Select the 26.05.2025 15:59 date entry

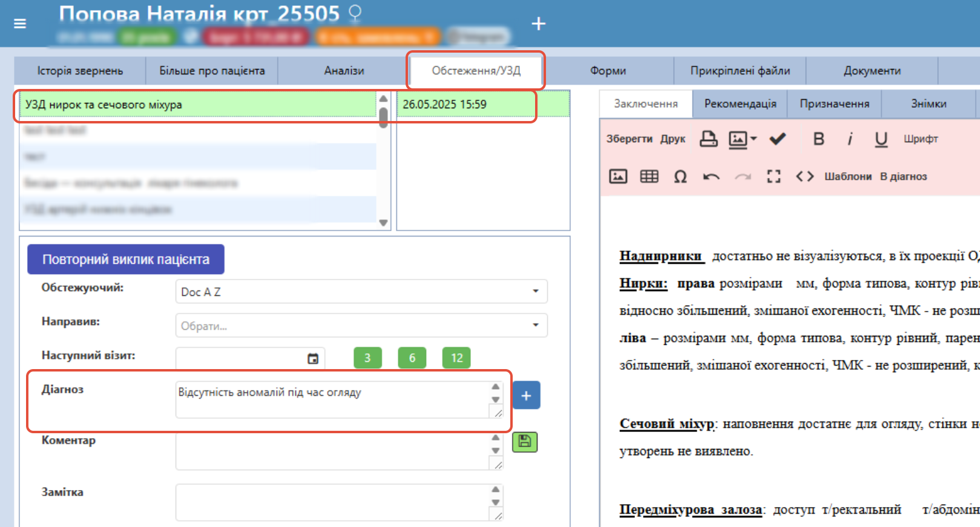[x=483, y=105]
